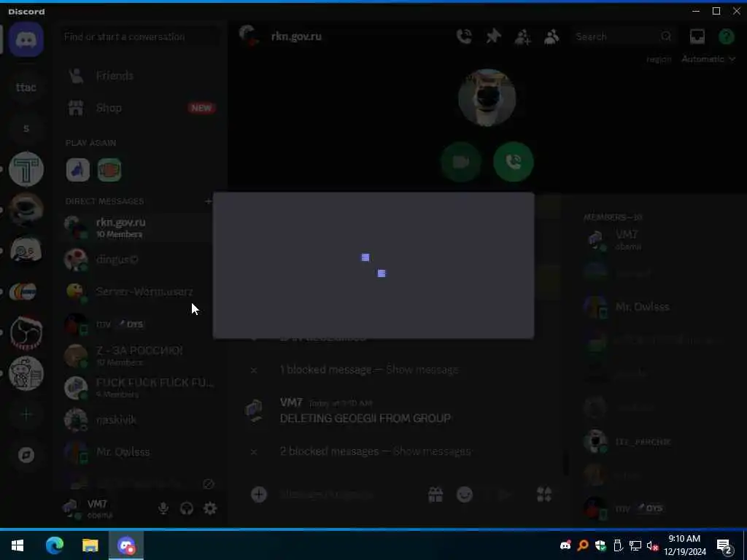Open User Settings gear

[210, 508]
